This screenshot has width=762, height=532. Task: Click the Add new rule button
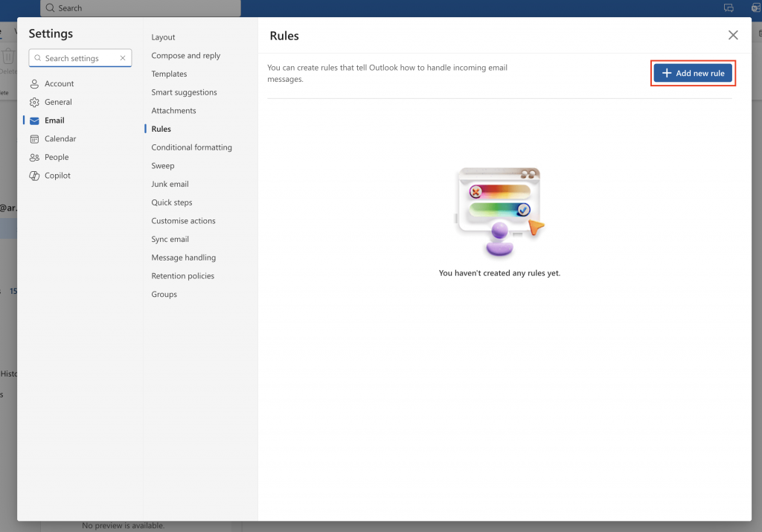693,73
